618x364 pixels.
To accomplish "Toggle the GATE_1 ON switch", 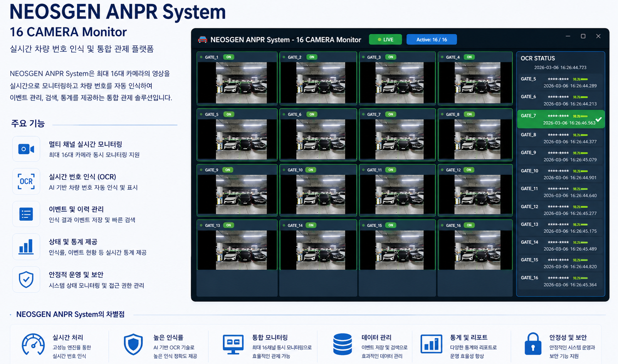I will (228, 57).
